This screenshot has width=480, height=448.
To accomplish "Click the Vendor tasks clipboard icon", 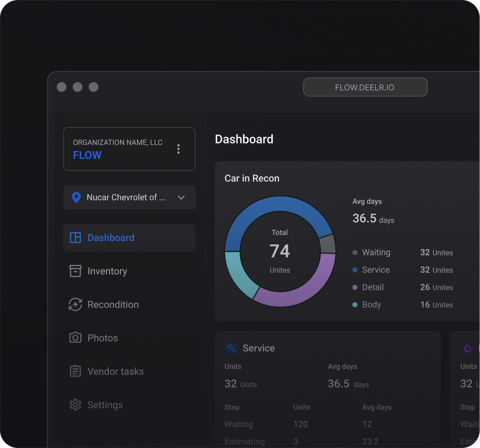I will point(75,371).
